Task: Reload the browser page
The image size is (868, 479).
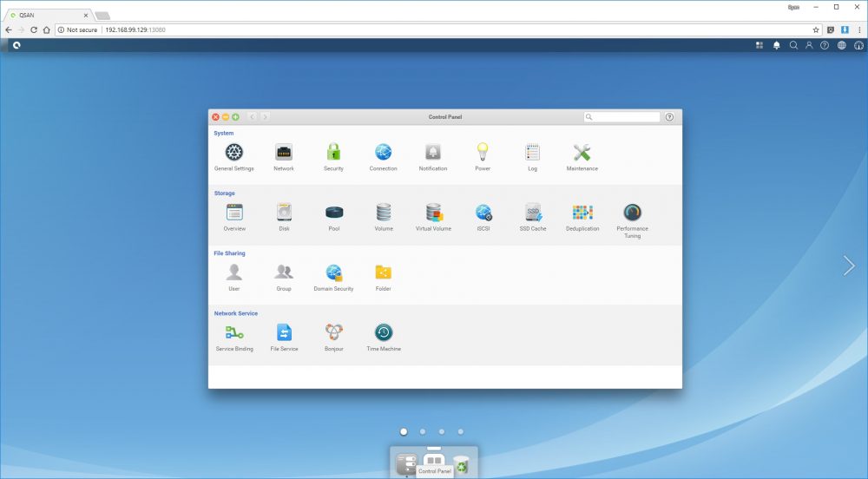Action: click(x=34, y=30)
